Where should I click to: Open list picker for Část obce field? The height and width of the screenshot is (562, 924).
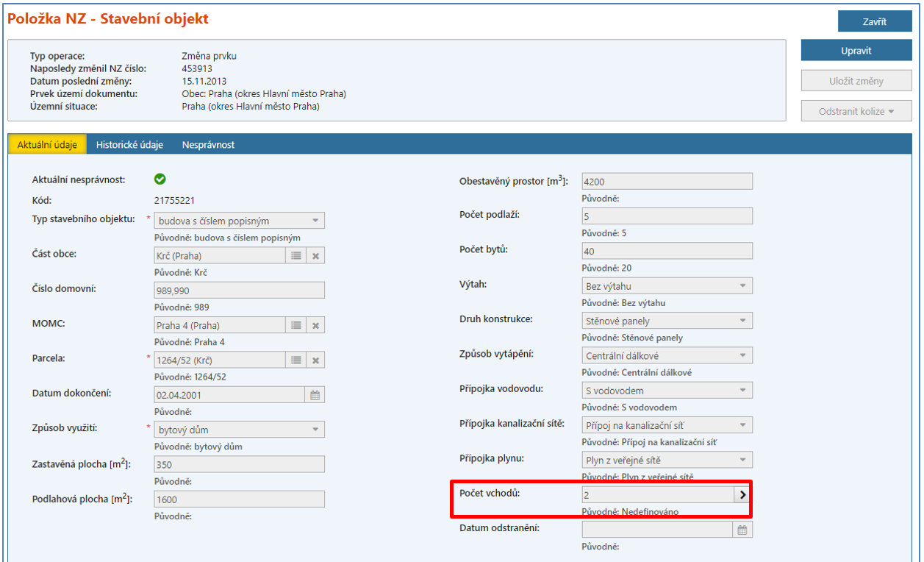pos(296,255)
